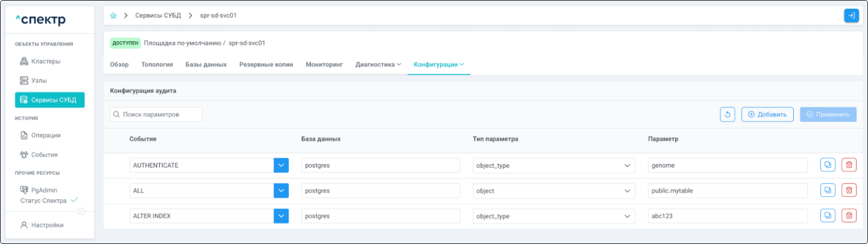Open the AUTHENTICATE event dropdown

(x=281, y=165)
